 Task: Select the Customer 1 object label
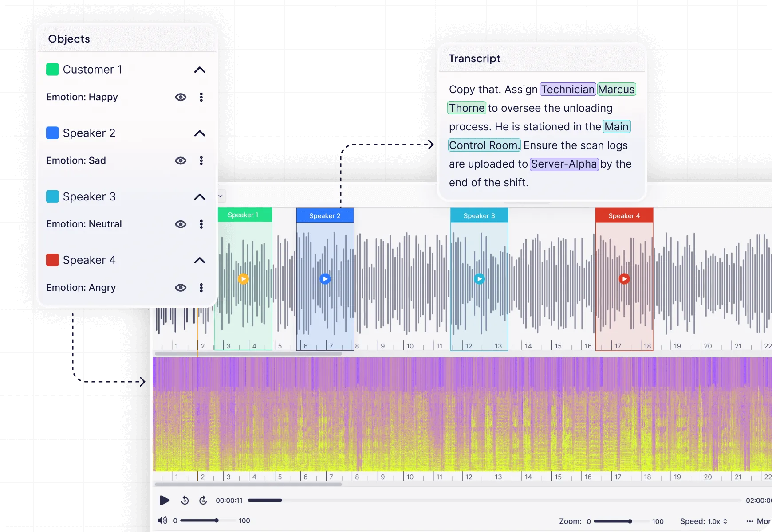(x=92, y=70)
